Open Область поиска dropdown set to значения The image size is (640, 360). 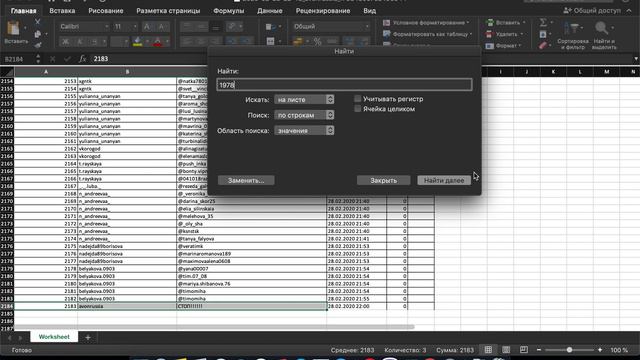point(304,131)
